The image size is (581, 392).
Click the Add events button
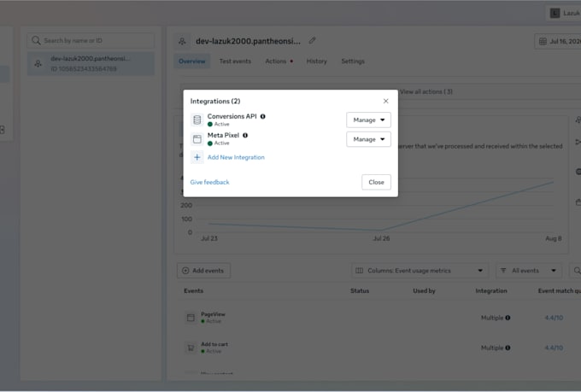pos(203,271)
